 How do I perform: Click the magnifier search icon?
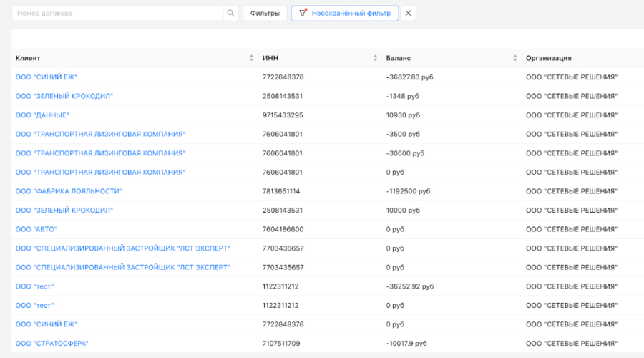coord(230,13)
